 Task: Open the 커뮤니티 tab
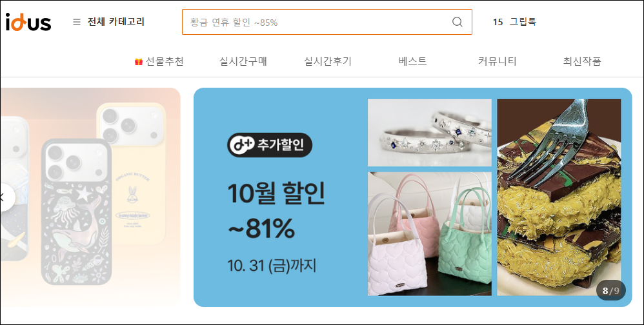[497, 61]
